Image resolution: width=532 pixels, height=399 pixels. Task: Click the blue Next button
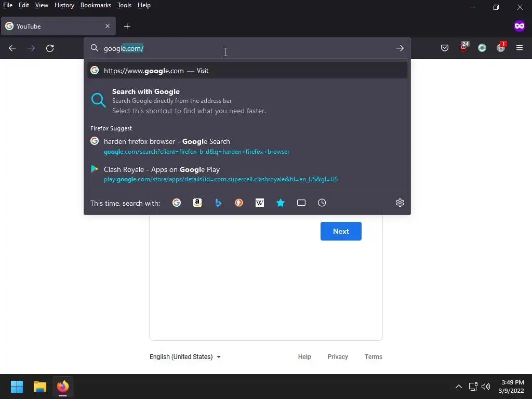341,231
